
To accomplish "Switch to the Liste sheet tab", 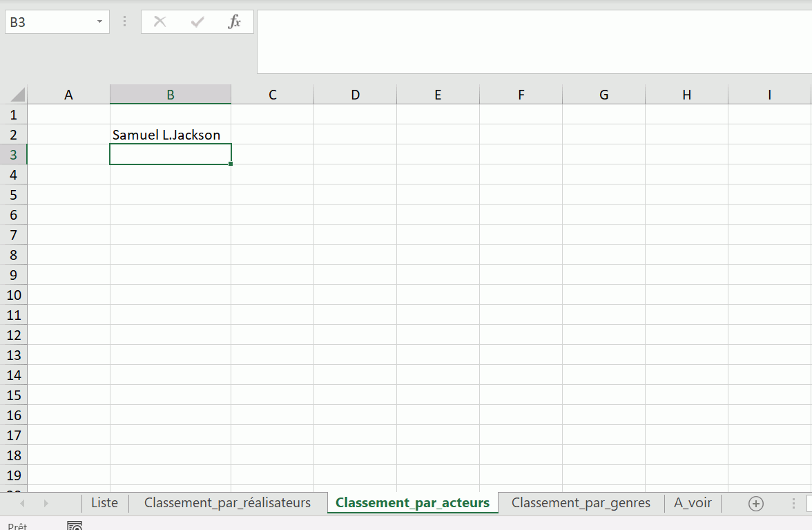I will 104,503.
